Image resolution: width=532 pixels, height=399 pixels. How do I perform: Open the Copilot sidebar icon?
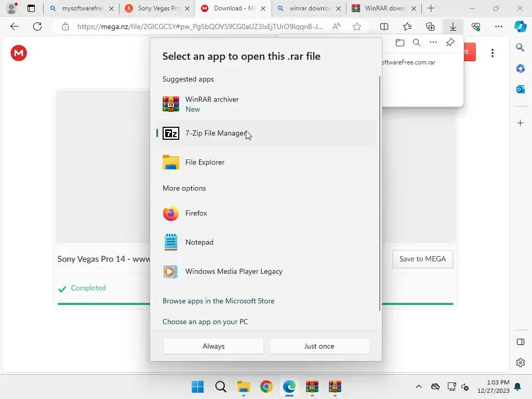pyautogui.click(x=520, y=26)
